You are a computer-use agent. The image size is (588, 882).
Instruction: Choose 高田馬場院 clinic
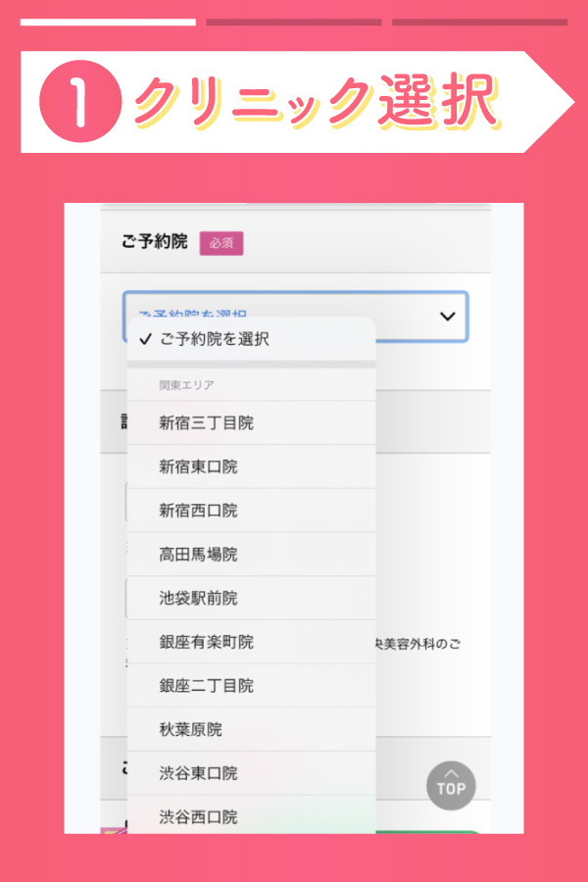198,555
